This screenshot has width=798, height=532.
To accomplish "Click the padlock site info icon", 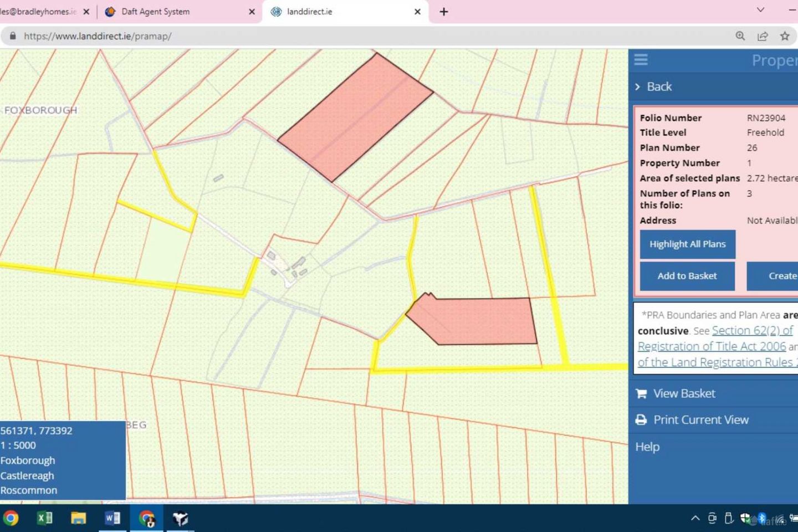I will (13, 36).
